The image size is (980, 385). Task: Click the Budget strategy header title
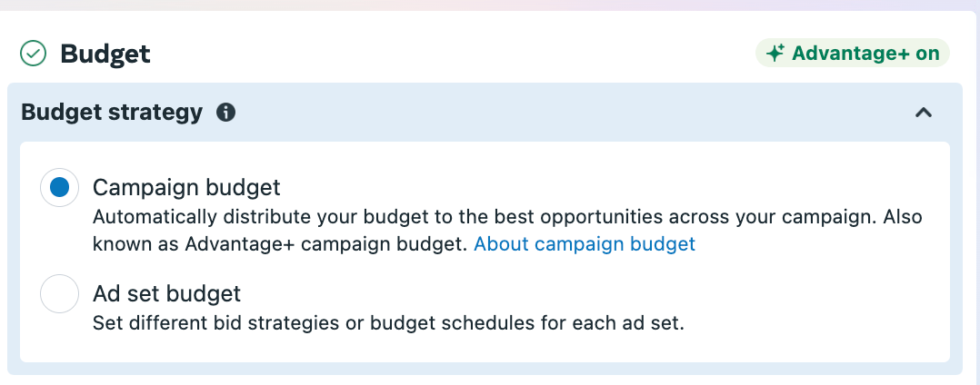pyautogui.click(x=111, y=113)
